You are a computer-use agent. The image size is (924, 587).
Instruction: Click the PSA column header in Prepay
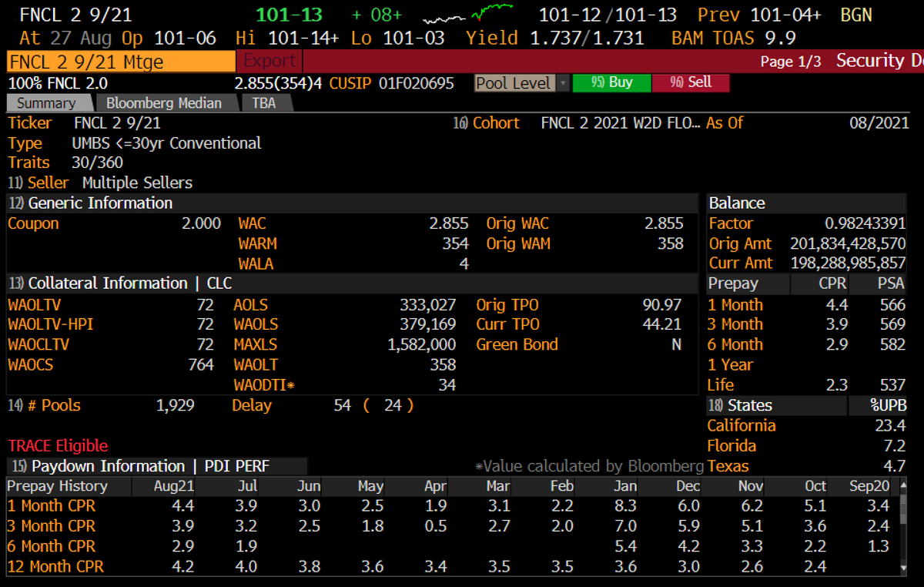(x=891, y=283)
